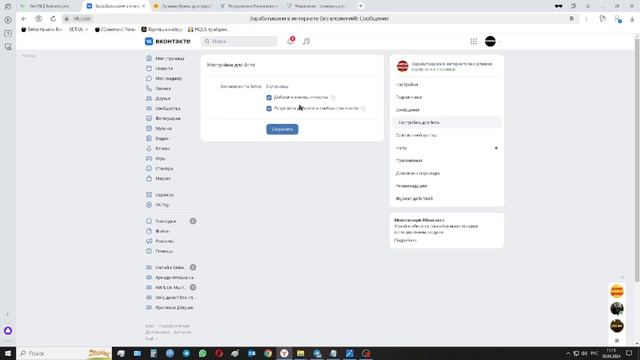Open Music icon in left sidebar
Viewport: 640px width, 360px height.
(x=149, y=129)
